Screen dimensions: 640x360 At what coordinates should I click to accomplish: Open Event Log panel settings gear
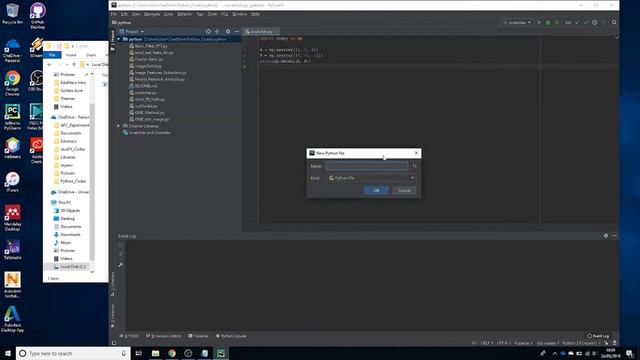[606, 236]
